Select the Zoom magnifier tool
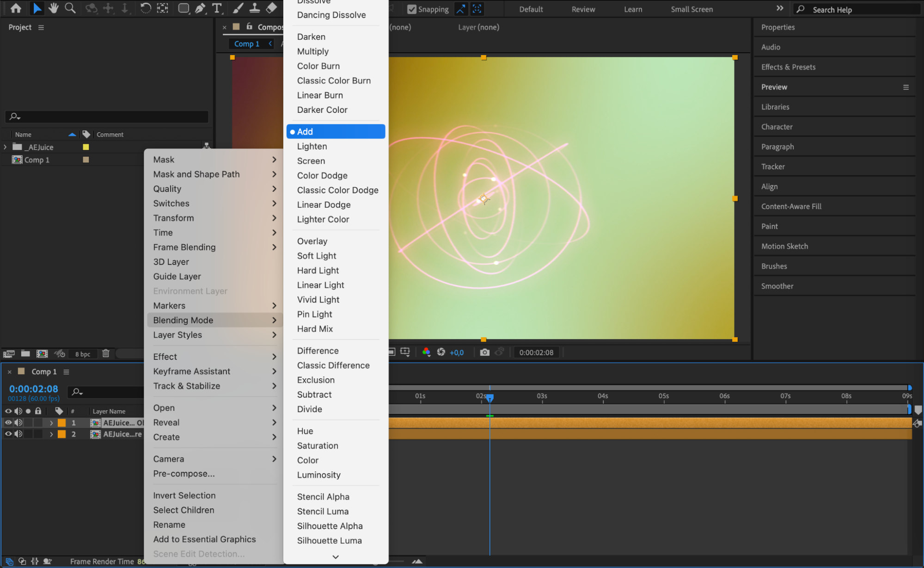The image size is (924, 568). [70, 8]
